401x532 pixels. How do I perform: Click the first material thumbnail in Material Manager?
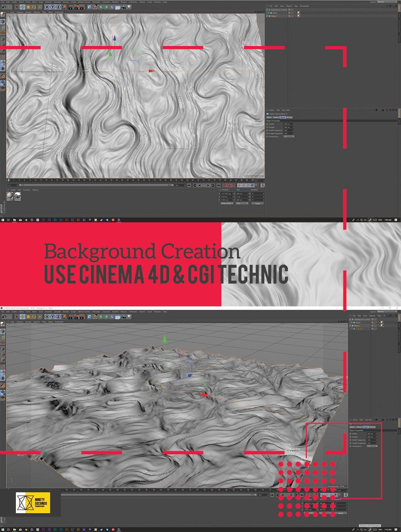[10, 196]
